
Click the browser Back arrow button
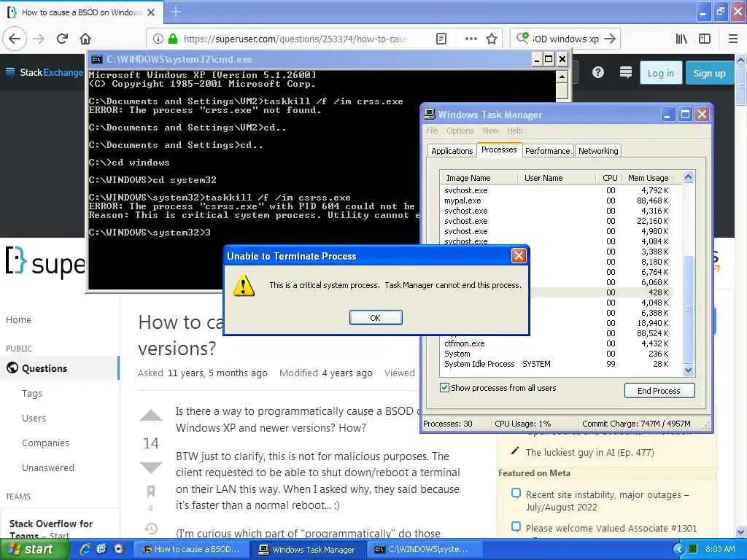(15, 39)
